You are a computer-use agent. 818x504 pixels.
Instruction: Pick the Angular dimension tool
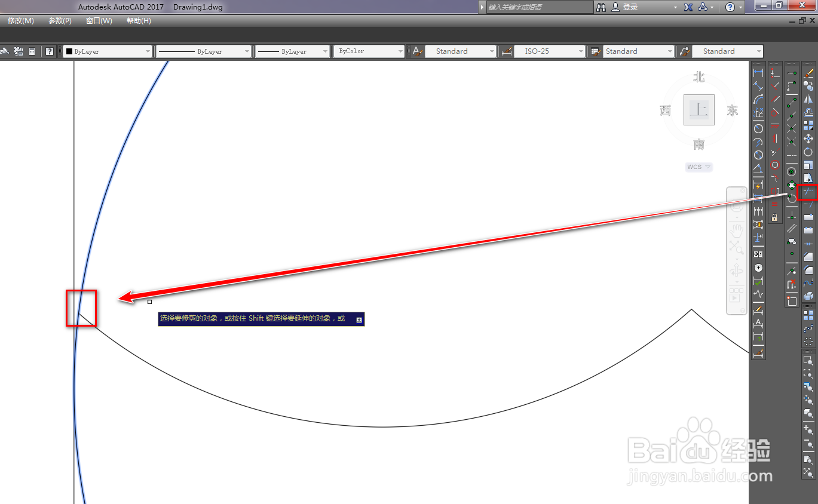point(758,168)
